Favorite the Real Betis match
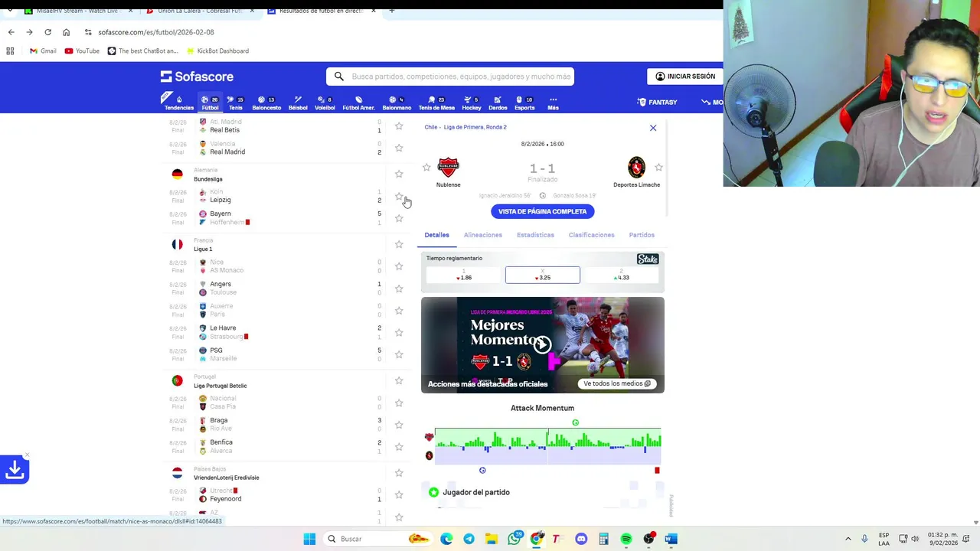The width and height of the screenshot is (980, 551). [399, 126]
